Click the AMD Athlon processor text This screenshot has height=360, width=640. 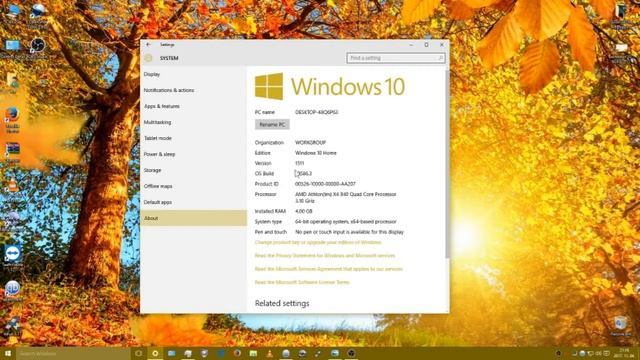346,198
